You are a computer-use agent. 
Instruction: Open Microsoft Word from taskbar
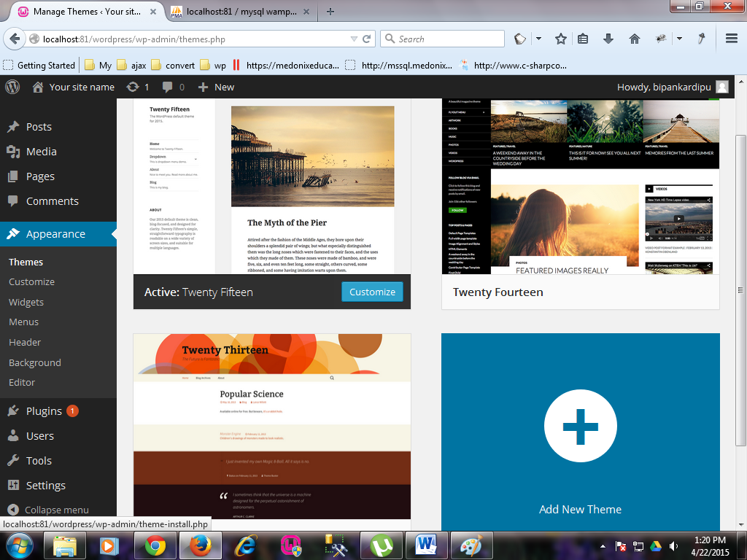click(x=426, y=545)
